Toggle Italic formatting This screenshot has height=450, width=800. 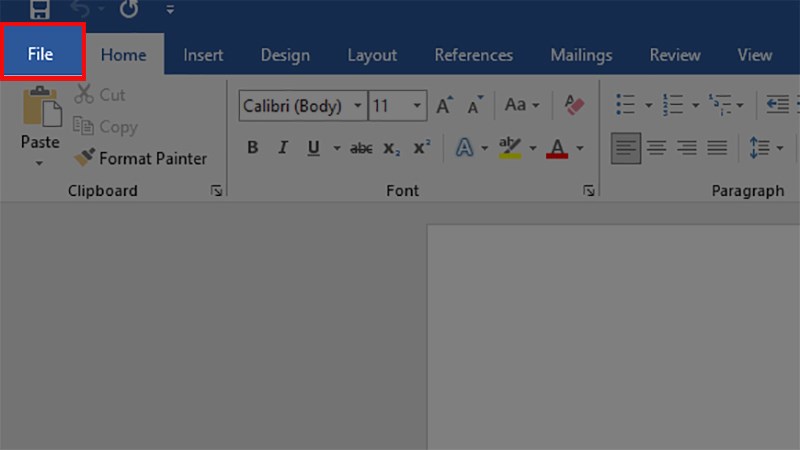(282, 148)
